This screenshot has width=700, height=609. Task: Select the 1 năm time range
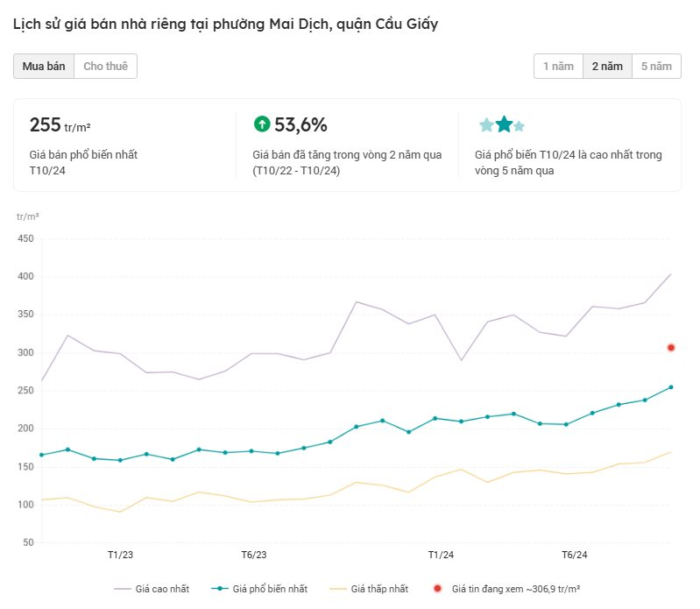pyautogui.click(x=558, y=67)
